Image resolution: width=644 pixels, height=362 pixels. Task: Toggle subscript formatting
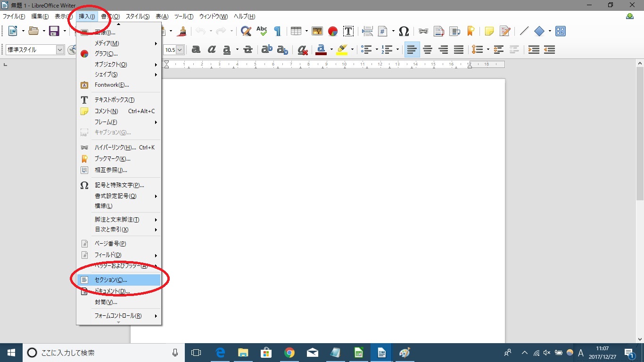282,49
